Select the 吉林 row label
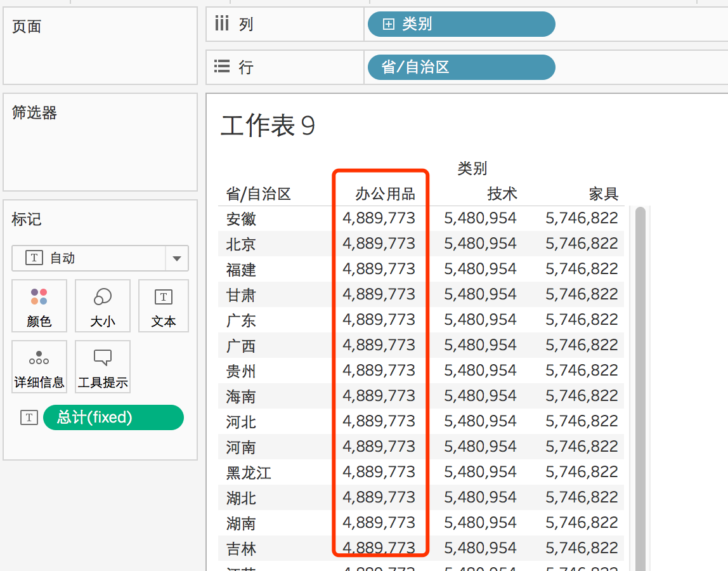This screenshot has height=571, width=728. (241, 549)
